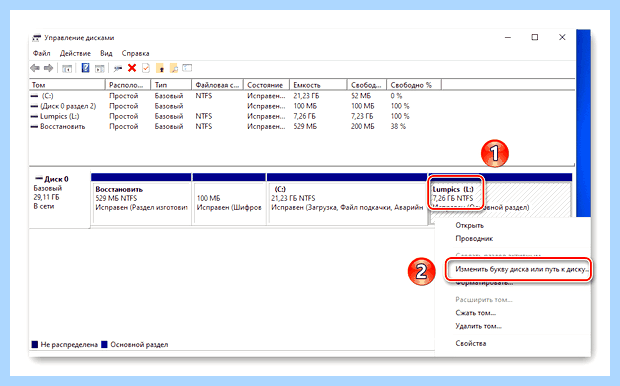Viewport: 620px width, 386px height.
Task: Choose Сжать том in the context menu
Action: (x=475, y=313)
